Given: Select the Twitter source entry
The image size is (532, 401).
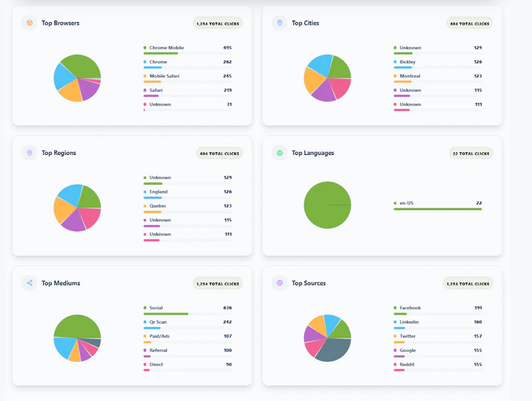Looking at the screenshot, I should coord(438,338).
